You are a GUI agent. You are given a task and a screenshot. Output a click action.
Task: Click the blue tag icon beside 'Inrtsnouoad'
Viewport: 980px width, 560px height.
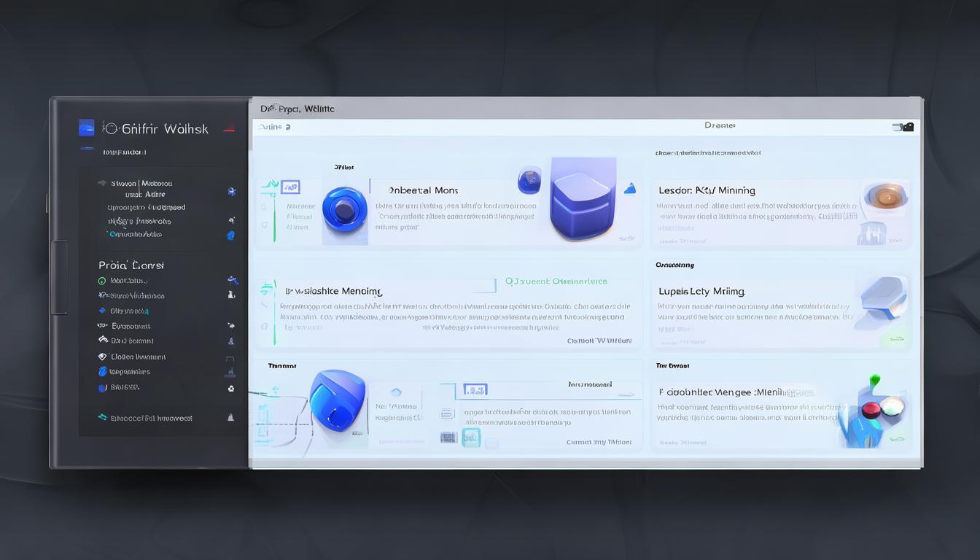[x=475, y=390]
